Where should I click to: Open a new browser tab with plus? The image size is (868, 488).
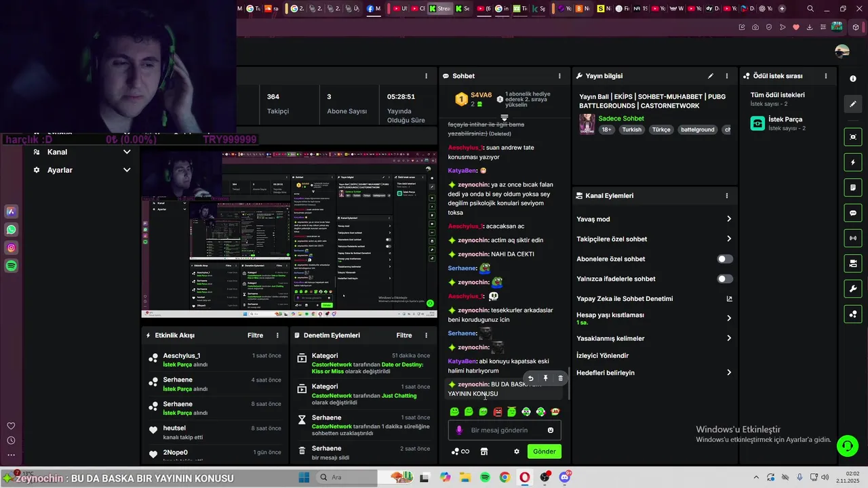tap(782, 9)
